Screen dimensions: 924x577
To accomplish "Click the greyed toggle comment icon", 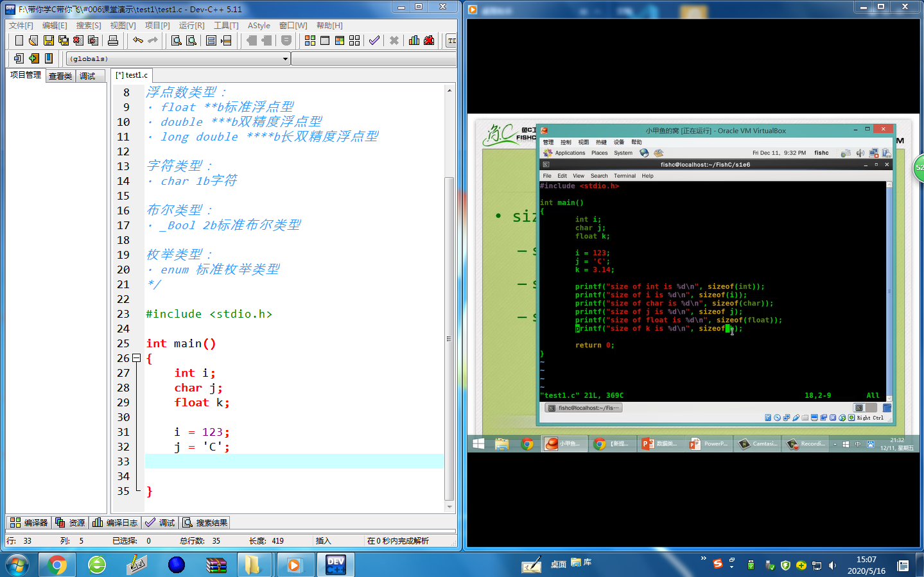I will click(286, 40).
